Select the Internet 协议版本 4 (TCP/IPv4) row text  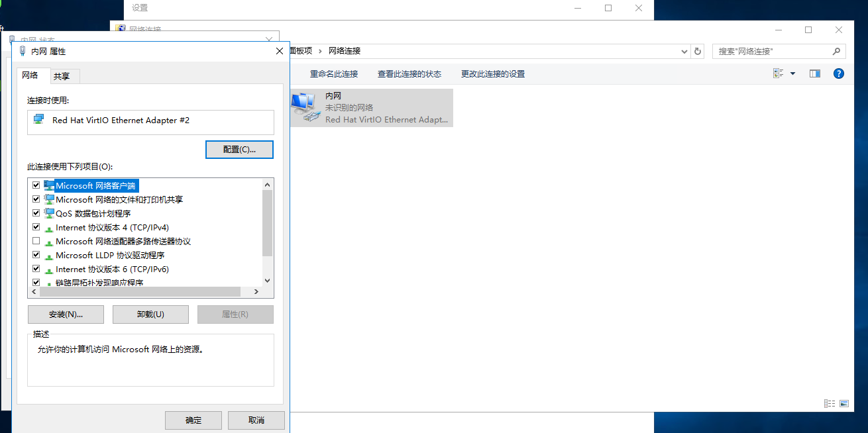[112, 228]
